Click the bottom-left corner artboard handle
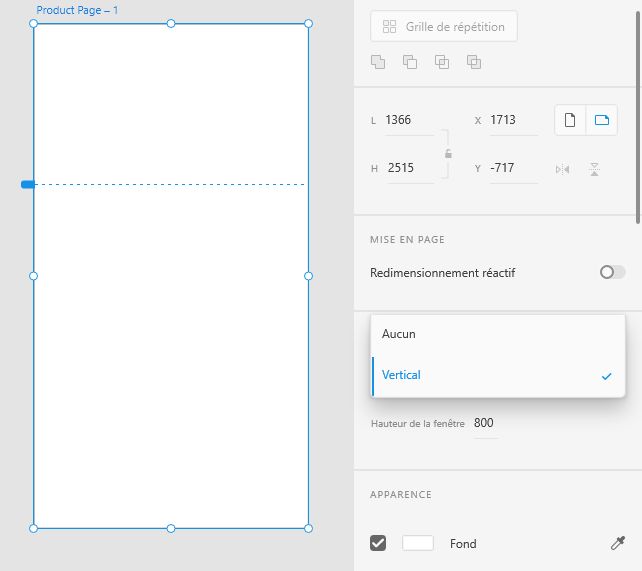The width and height of the screenshot is (642, 571). click(34, 528)
